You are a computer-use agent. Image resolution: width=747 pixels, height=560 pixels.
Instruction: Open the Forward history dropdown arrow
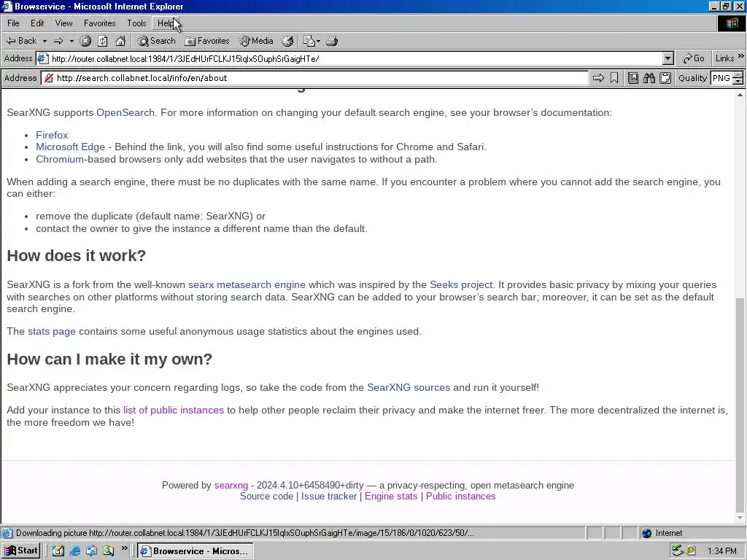point(71,41)
